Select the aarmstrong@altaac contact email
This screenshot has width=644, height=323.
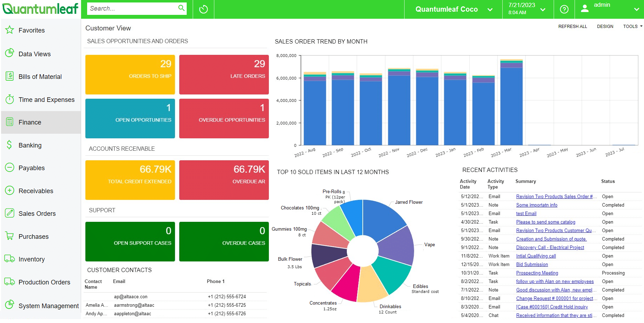tap(134, 305)
